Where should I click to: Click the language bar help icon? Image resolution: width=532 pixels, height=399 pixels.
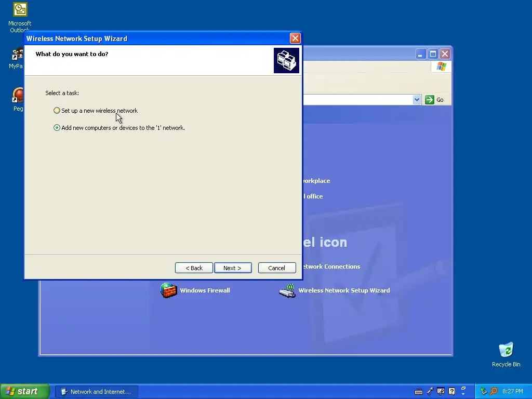pos(451,392)
